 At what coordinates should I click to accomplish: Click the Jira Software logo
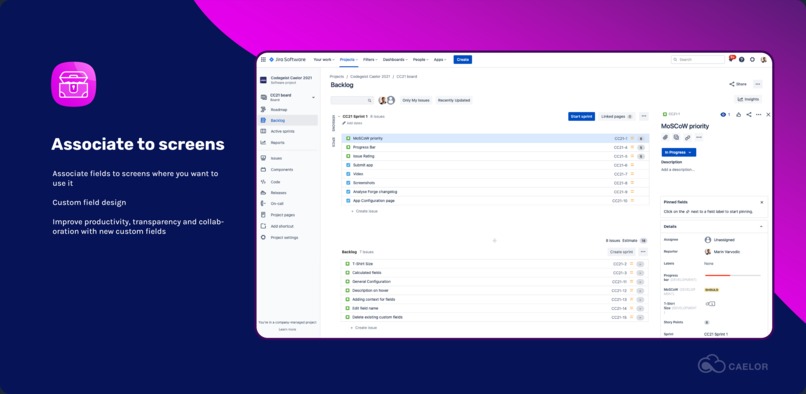[x=287, y=60]
